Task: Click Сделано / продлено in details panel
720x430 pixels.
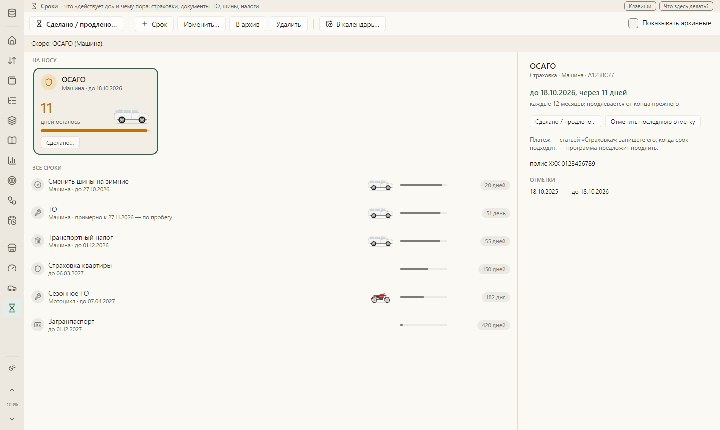Action: 565,122
